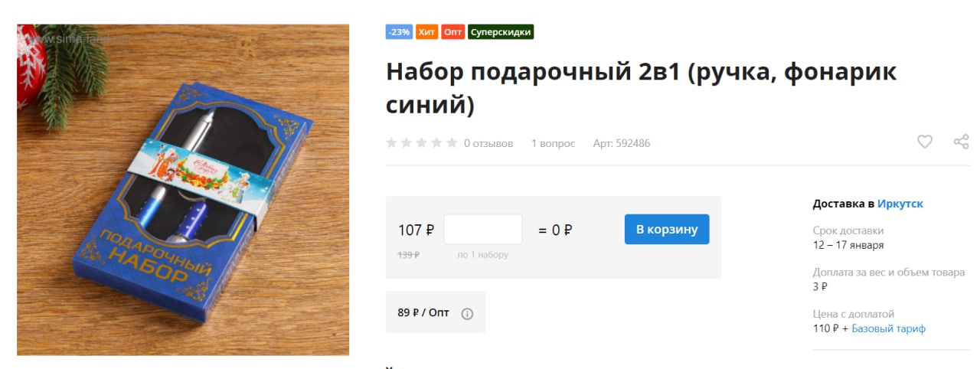Open the Базовый тариф link
Screen dimensions: 980x369
(x=889, y=328)
